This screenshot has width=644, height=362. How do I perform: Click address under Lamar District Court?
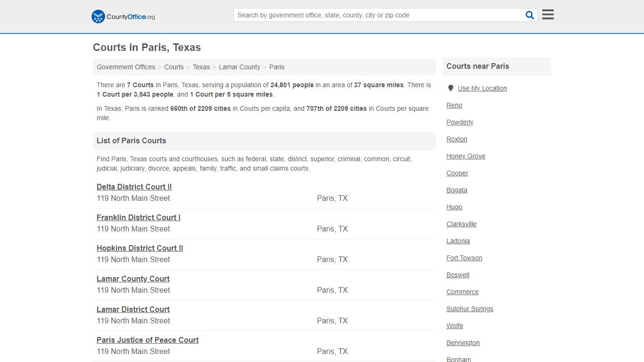pos(133,321)
